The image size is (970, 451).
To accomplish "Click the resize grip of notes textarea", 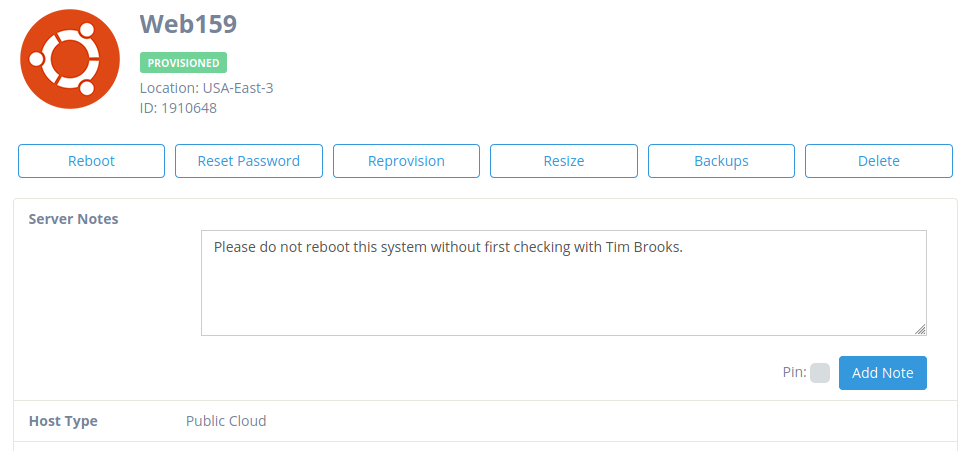I will pyautogui.click(x=921, y=330).
